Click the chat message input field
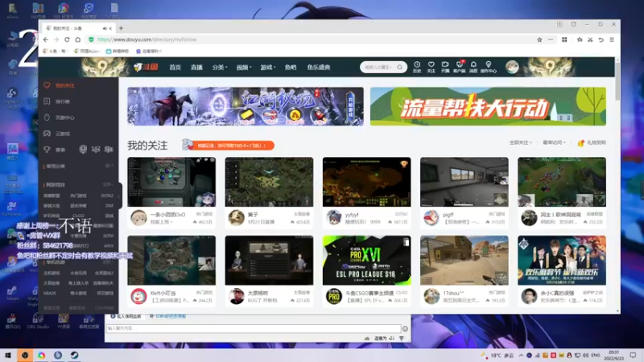The width and height of the screenshot is (644, 362). click(254, 328)
